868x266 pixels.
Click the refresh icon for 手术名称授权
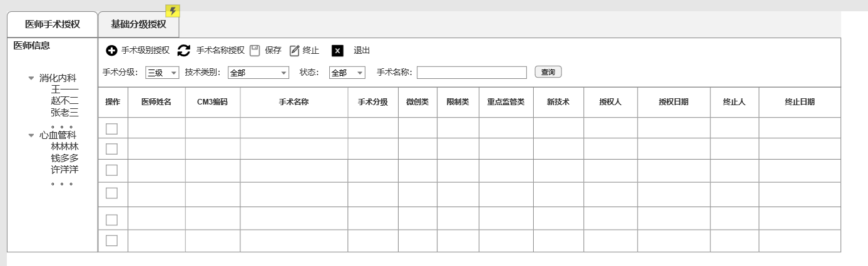coord(184,51)
